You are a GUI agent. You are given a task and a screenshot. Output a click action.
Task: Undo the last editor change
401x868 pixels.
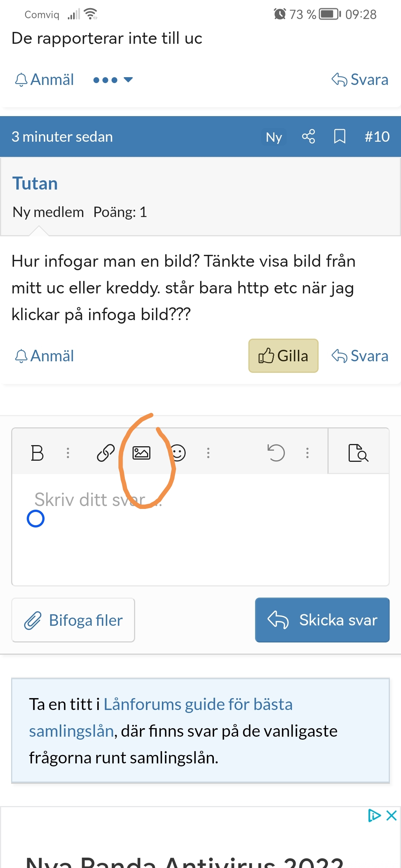point(276,453)
